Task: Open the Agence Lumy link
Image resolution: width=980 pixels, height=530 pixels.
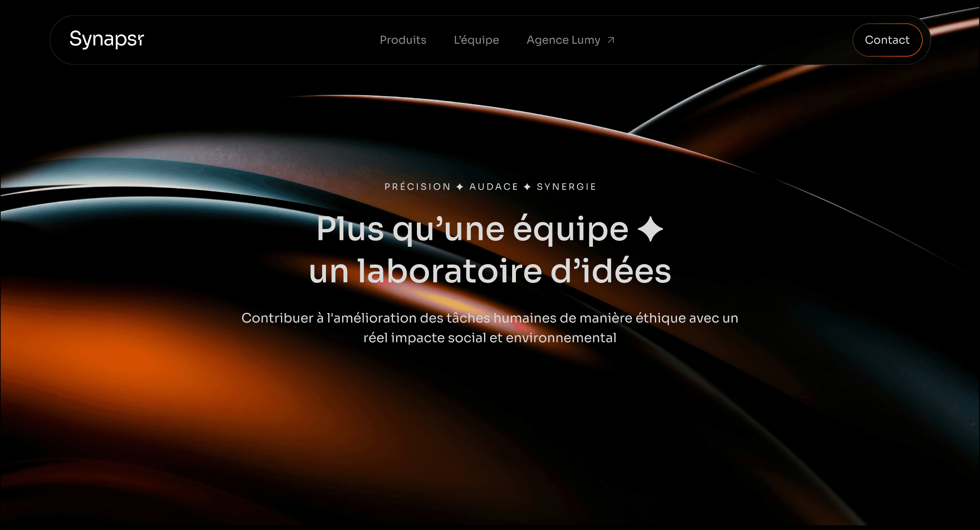Action: 564,40
